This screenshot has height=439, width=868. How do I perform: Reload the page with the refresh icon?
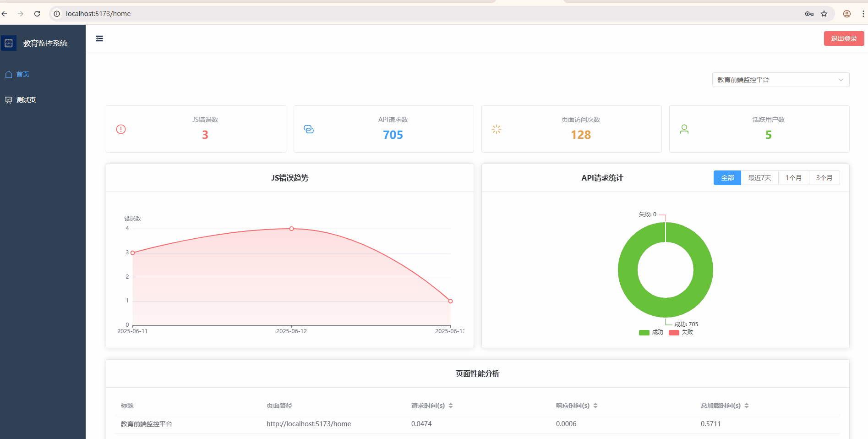[37, 14]
